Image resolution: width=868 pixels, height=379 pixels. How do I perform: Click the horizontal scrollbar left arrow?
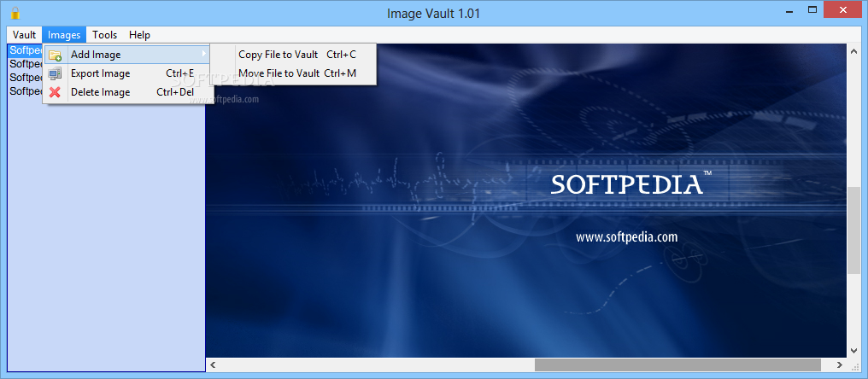(x=213, y=364)
